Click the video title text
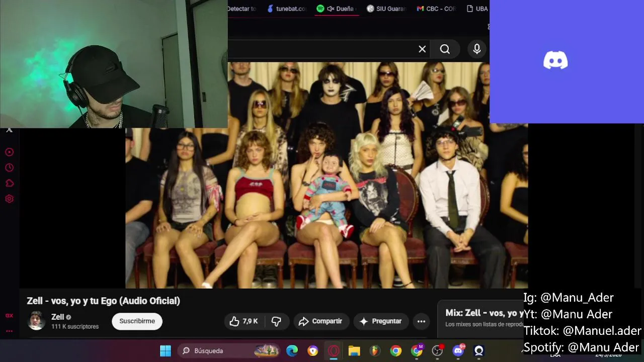 click(x=103, y=301)
